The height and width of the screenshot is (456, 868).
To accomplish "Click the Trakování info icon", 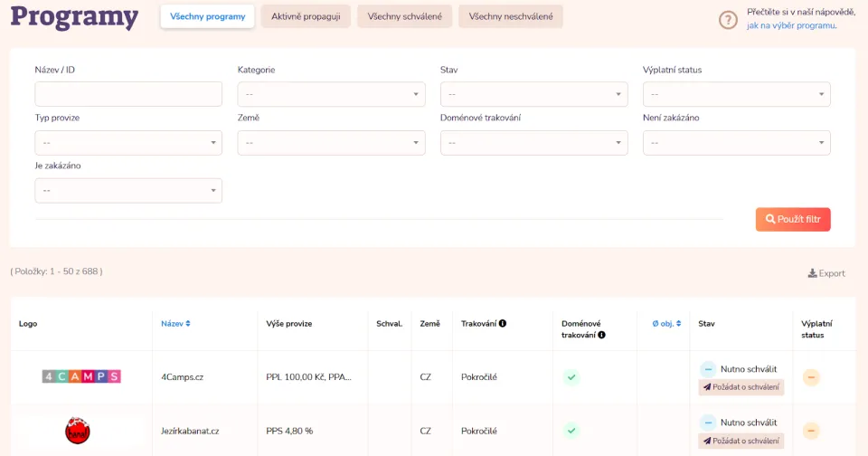I will click(x=503, y=324).
